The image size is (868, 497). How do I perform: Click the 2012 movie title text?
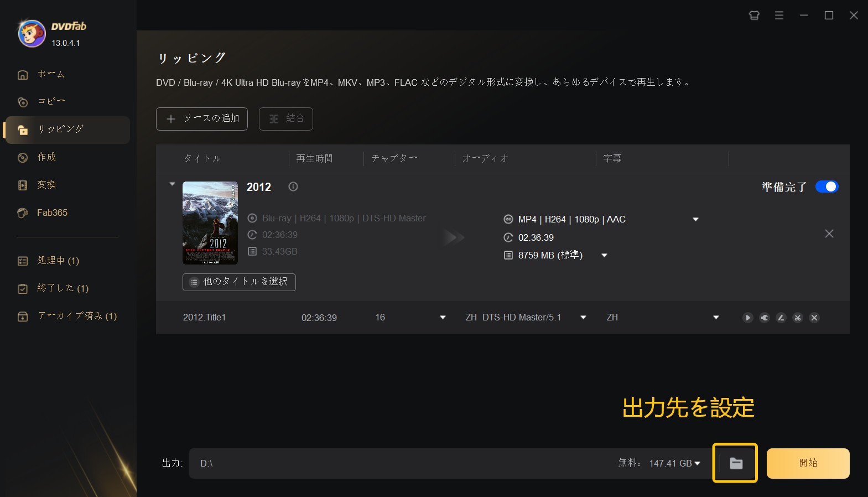259,187
